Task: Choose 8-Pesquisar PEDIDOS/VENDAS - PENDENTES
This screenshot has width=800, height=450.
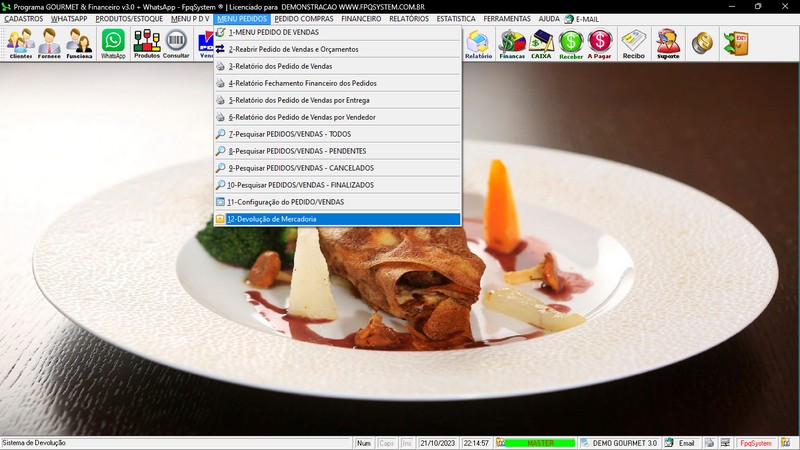Action: [337, 151]
